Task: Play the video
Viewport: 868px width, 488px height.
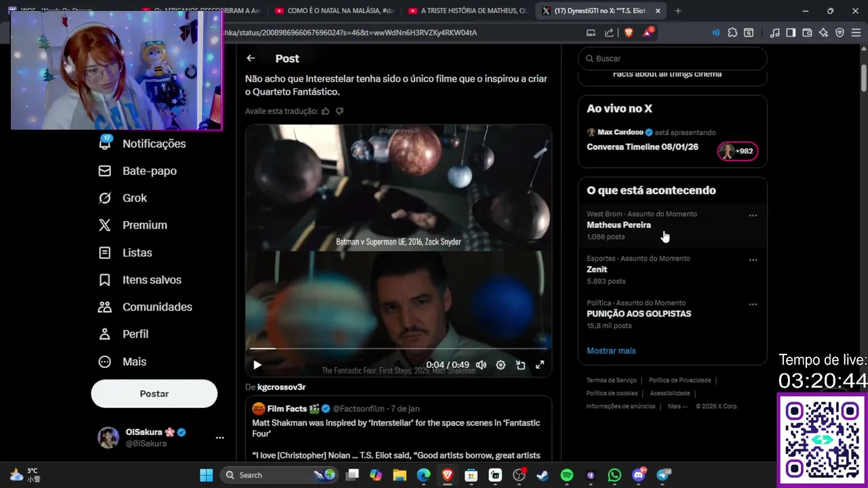Action: [x=257, y=365]
